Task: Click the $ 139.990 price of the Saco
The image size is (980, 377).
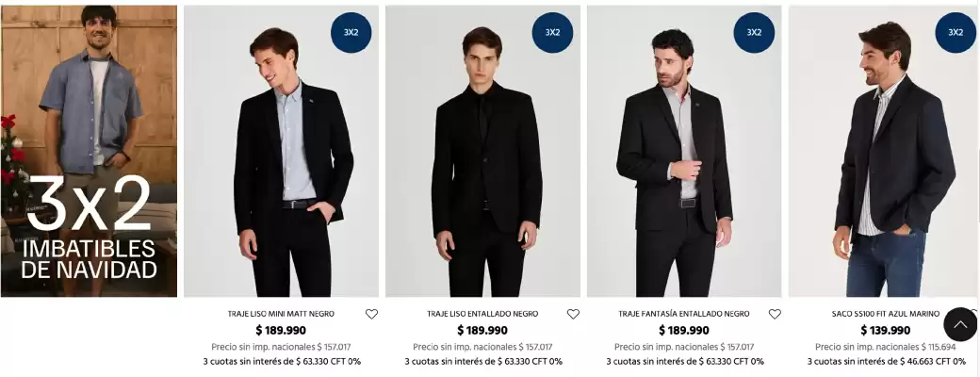Action: coord(886,331)
